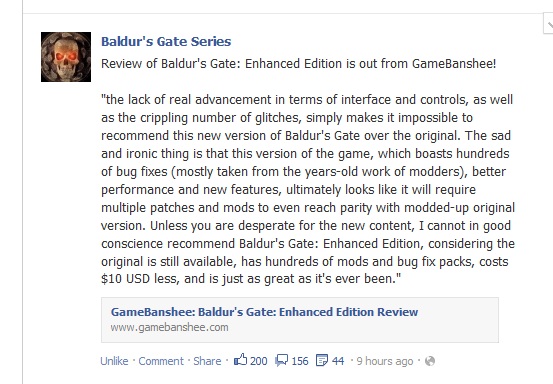Click the line beginning "Review of Baldur's Gate"

298,64
